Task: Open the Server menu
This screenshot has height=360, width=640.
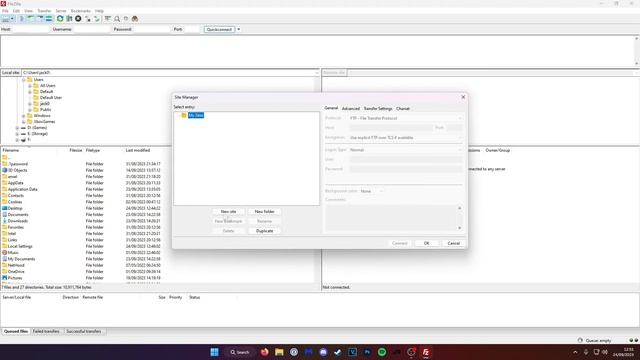Action: pyautogui.click(x=61, y=11)
